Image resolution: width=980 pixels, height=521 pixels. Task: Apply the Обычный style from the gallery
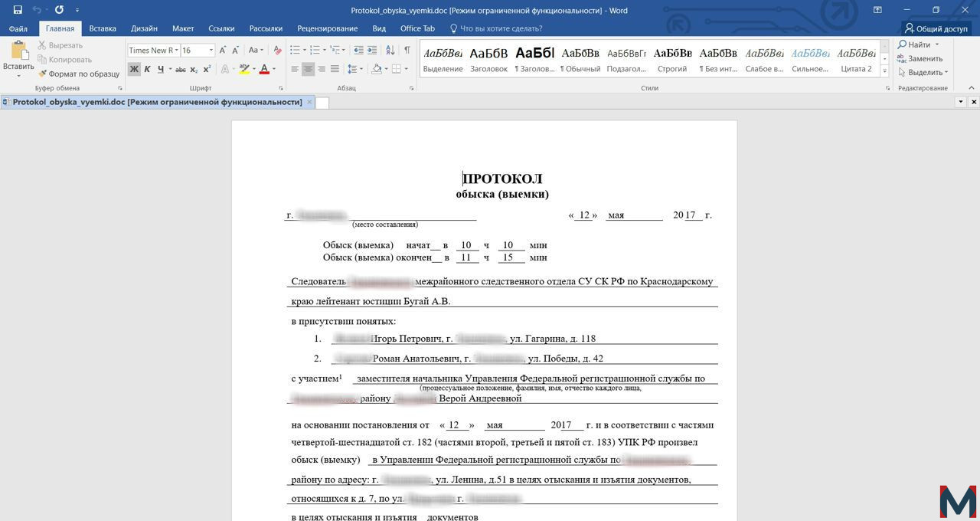click(x=580, y=60)
